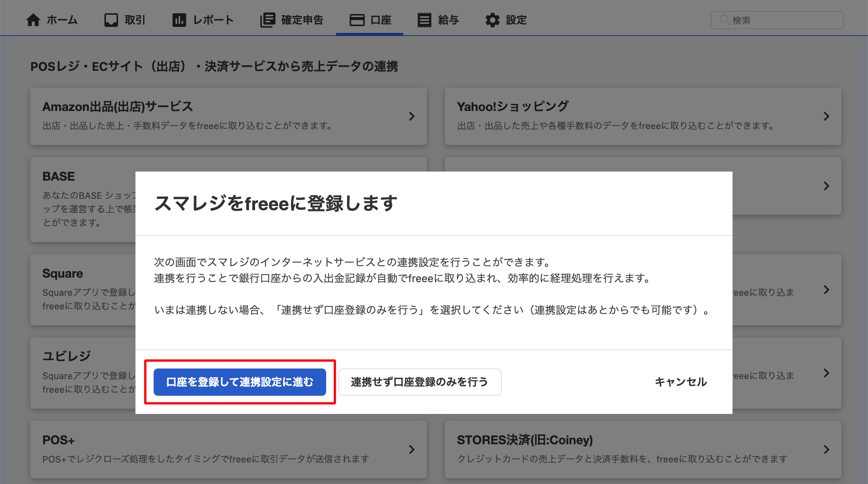Focus the 検索 search input field
Image resolution: width=868 pixels, height=484 pixels.
tap(783, 20)
